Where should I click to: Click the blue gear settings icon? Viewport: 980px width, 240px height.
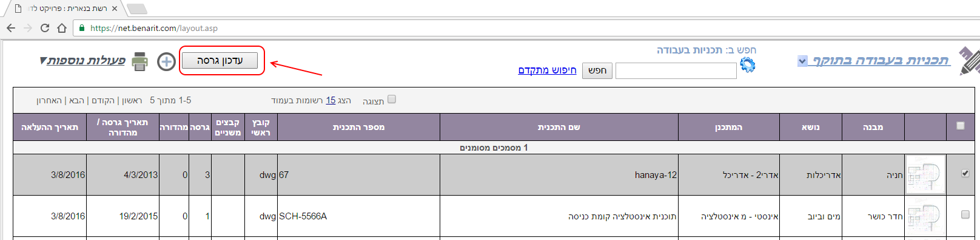748,65
